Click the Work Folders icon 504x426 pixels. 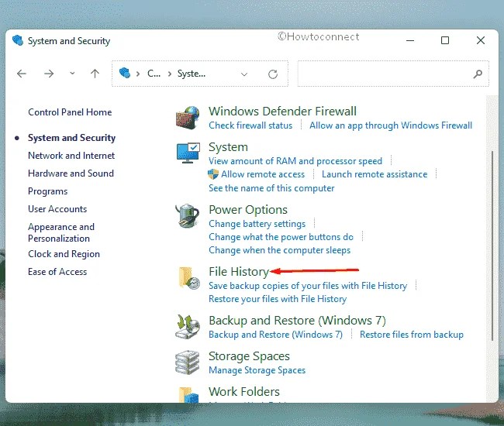coord(188,394)
